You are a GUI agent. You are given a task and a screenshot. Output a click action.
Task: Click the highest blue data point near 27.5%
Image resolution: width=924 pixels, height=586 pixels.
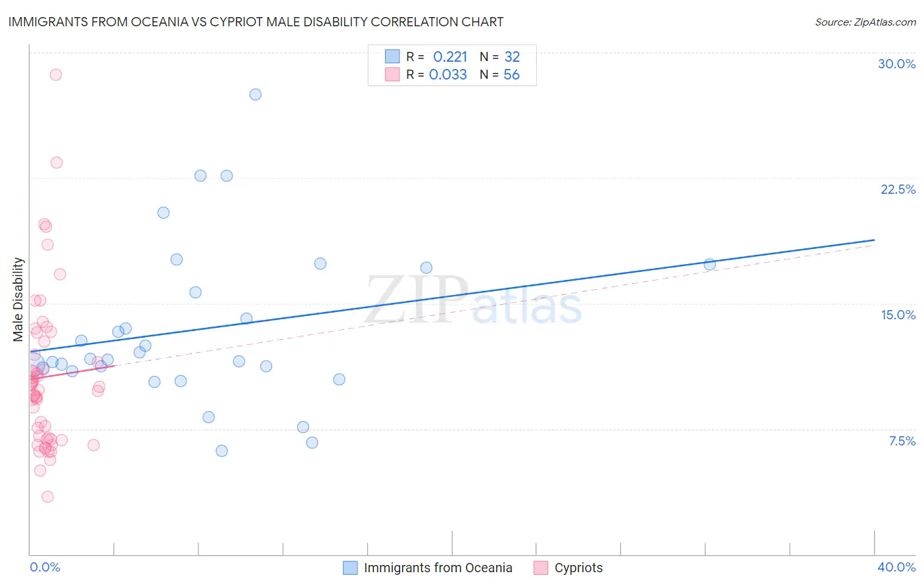256,95
